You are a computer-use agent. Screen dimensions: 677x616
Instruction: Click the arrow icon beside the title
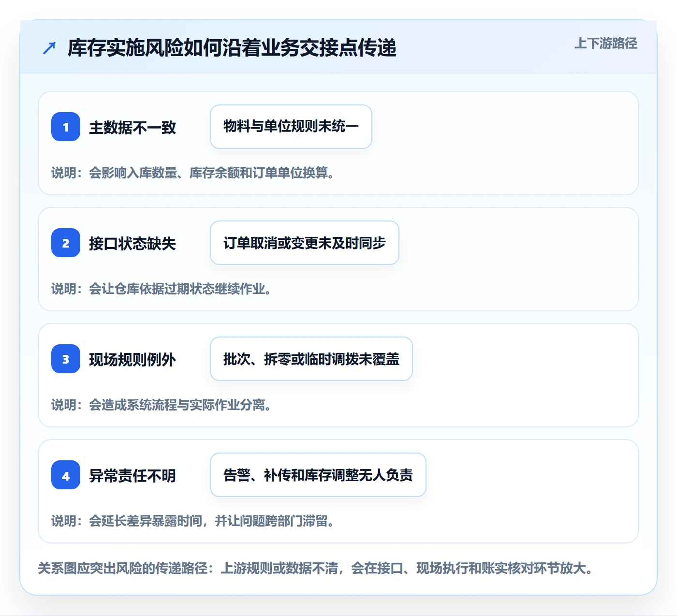point(49,48)
